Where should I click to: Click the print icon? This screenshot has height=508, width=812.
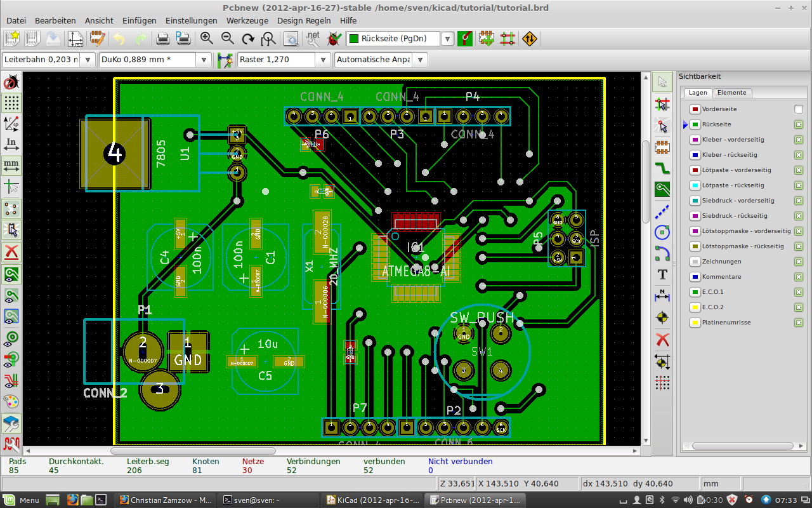coord(163,39)
